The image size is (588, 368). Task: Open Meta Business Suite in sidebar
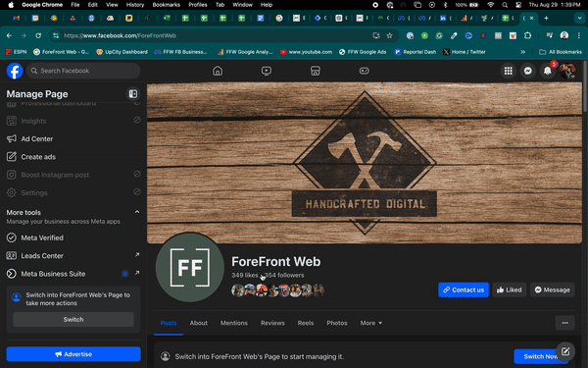pyautogui.click(x=73, y=274)
